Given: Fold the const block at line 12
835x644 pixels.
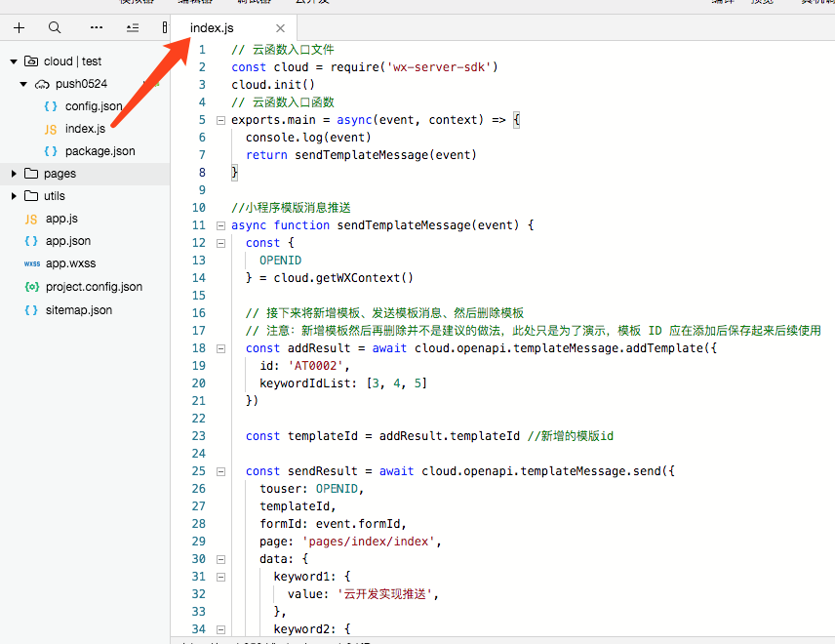Looking at the screenshot, I should coord(220,243).
